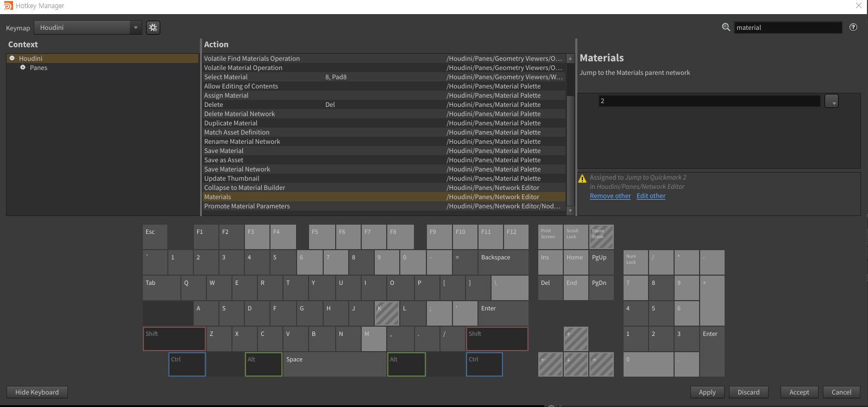Click the warning icon beside Assigned to
The image size is (868, 407).
[582, 179]
